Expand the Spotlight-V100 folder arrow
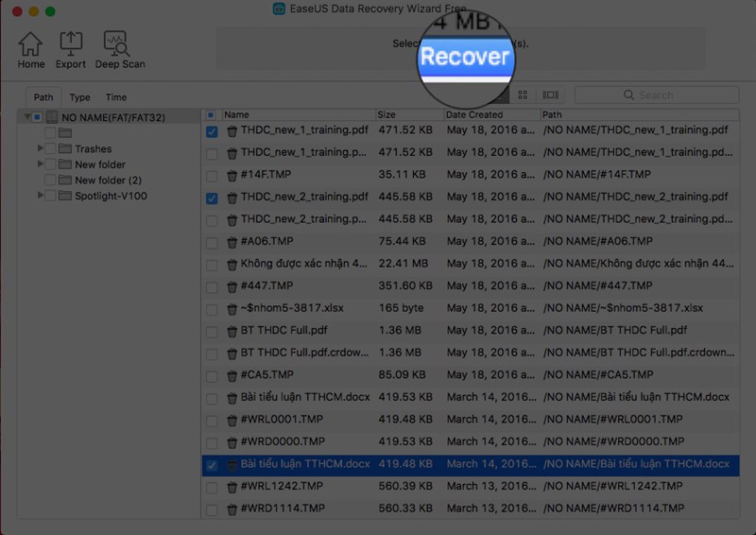 point(41,196)
